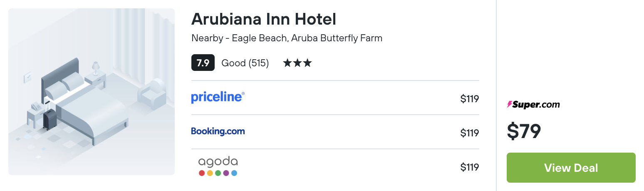This screenshot has height=191, width=644.
Task: Click the 7.9 rating score badge
Action: [x=203, y=63]
